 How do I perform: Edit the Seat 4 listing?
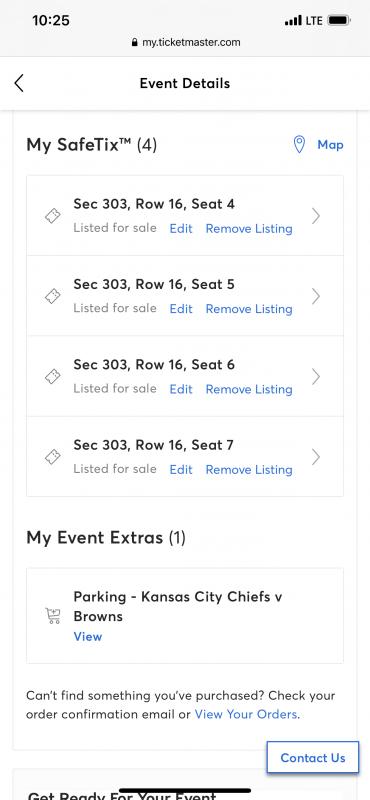click(x=181, y=229)
